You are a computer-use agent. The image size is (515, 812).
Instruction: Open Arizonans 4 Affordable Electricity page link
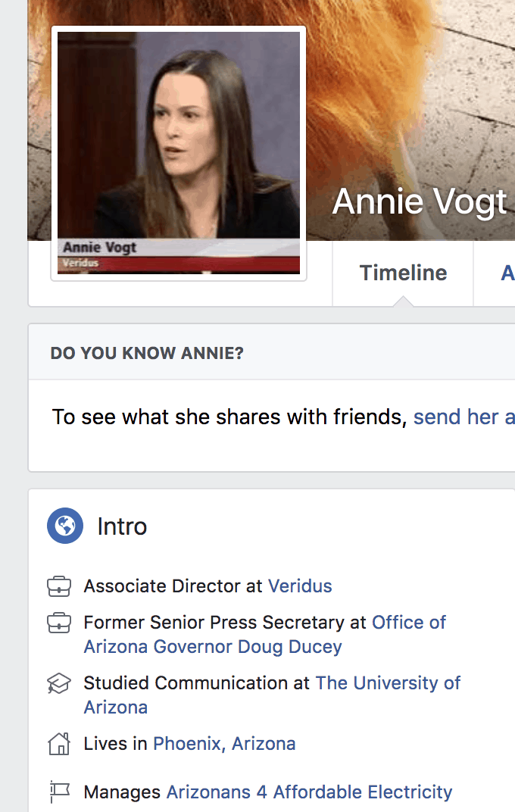(310, 792)
